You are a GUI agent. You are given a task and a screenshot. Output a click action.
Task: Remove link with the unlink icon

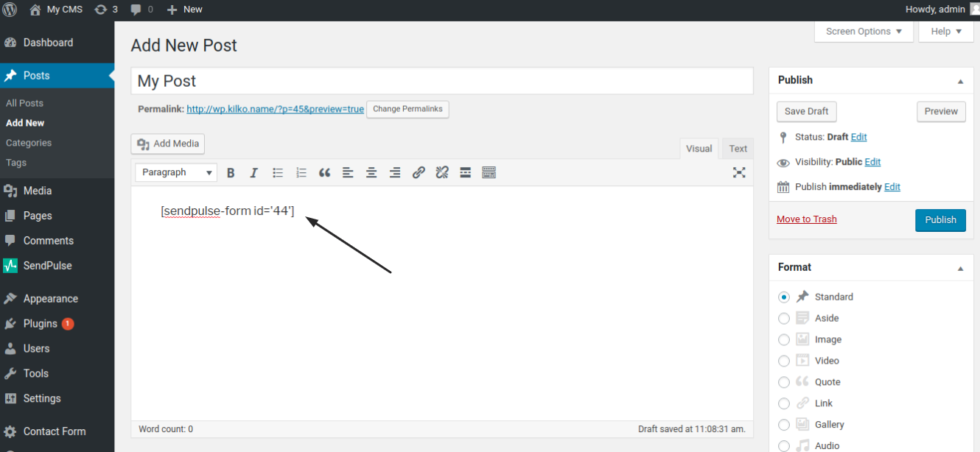point(442,172)
